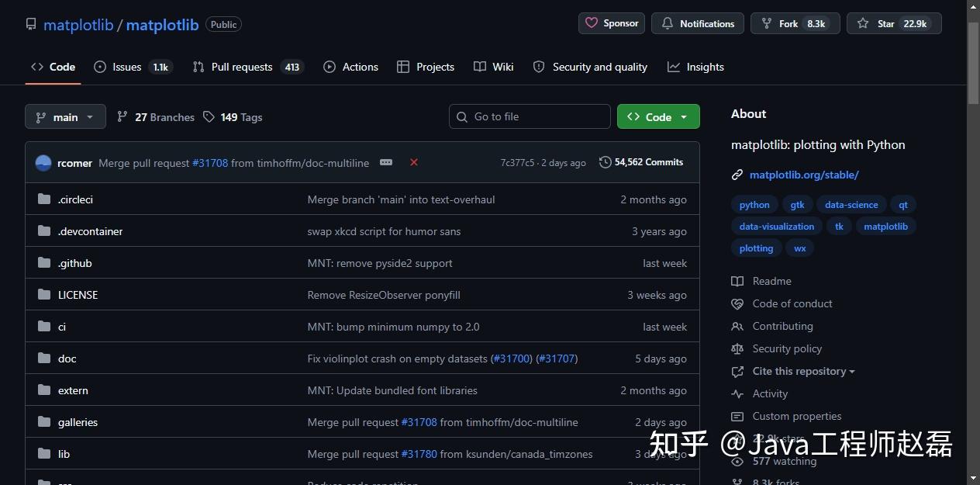Open the LICENSE folder
The image size is (980, 485).
(x=78, y=295)
